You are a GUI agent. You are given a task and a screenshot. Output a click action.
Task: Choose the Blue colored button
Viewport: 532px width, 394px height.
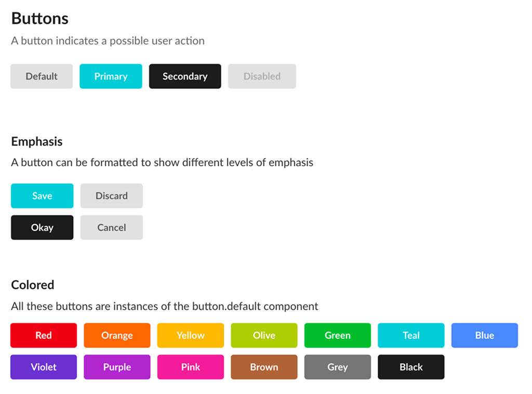click(485, 335)
